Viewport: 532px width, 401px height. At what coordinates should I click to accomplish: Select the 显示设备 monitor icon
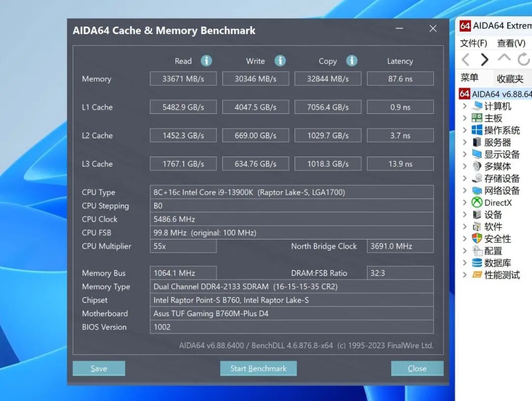point(477,154)
